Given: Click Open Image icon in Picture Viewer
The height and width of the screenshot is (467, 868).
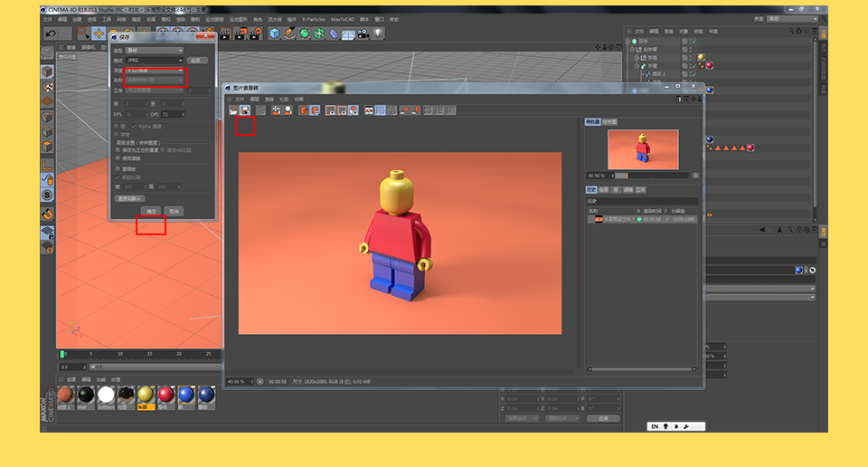Looking at the screenshot, I should (x=233, y=110).
